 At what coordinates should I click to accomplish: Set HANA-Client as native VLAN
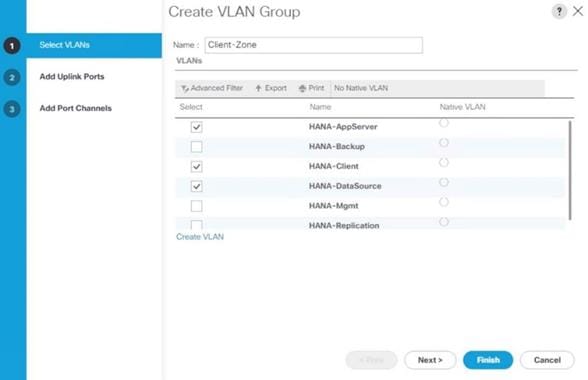(444, 162)
